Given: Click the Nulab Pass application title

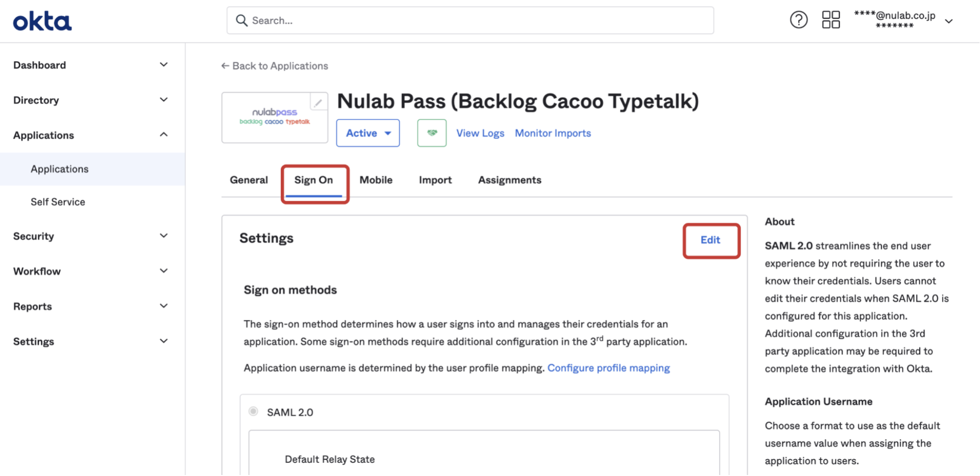Looking at the screenshot, I should pyautogui.click(x=518, y=102).
